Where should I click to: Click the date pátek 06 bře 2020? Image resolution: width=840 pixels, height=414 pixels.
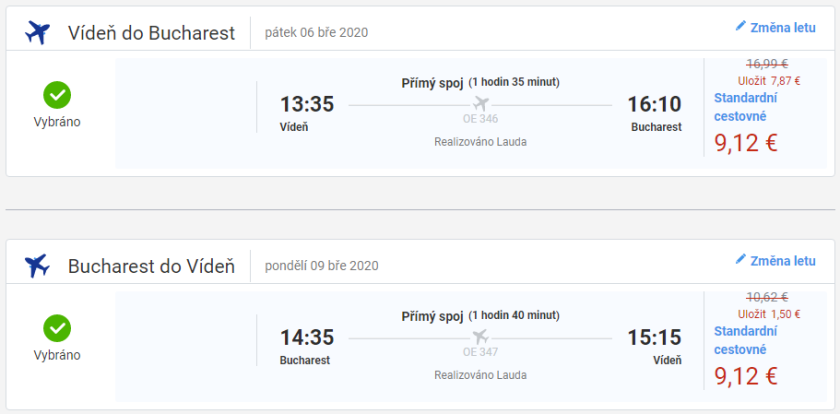316,32
